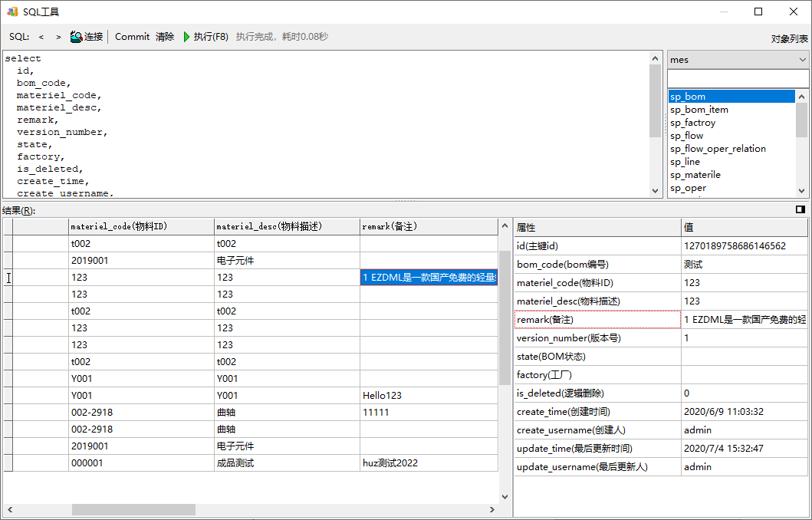This screenshot has width=812, height=520.
Task: Click is_deleted(逻辑删除) property row
Action: 597,393
